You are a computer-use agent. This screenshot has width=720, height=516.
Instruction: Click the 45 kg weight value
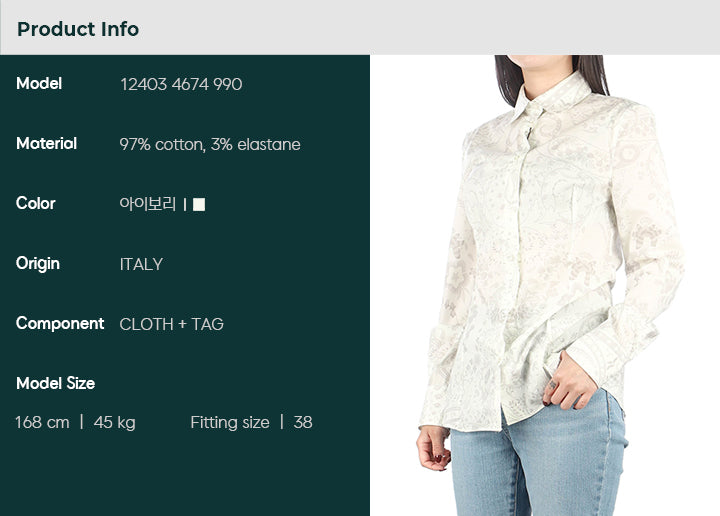click(114, 422)
